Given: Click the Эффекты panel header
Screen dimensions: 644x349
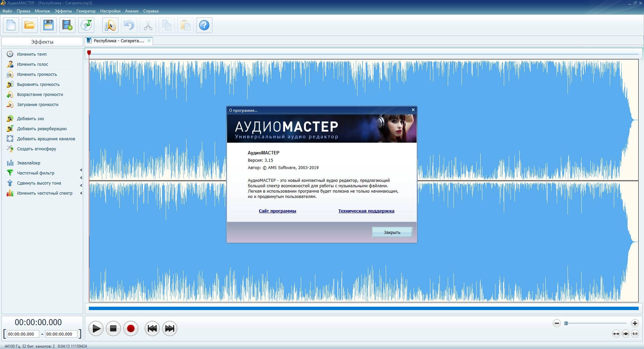Looking at the screenshot, I should [x=42, y=42].
